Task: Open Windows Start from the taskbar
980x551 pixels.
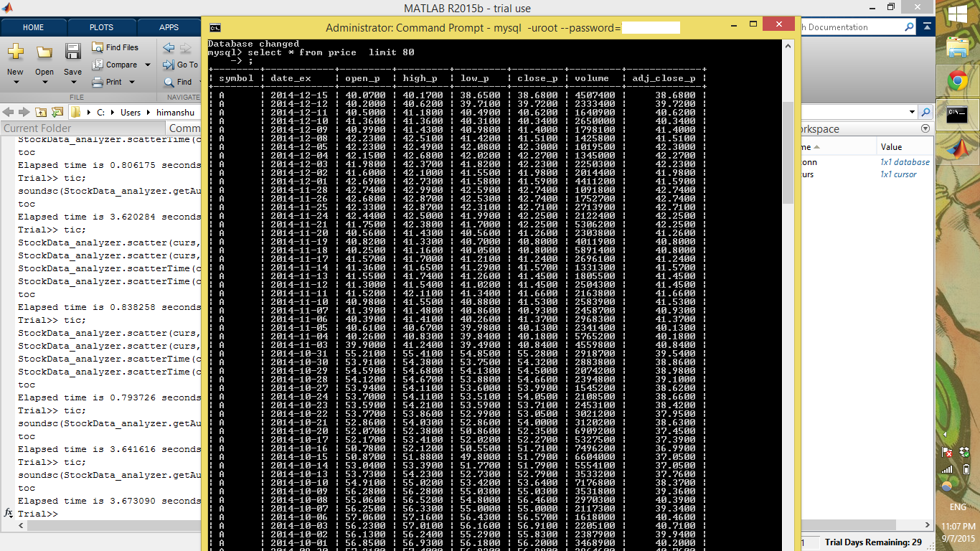Action: pos(958,14)
